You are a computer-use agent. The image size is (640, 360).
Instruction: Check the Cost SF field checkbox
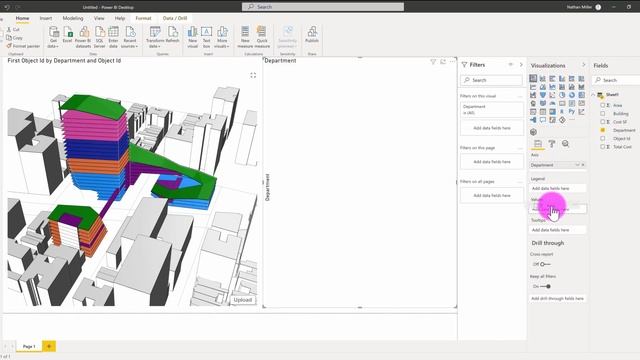click(602, 122)
